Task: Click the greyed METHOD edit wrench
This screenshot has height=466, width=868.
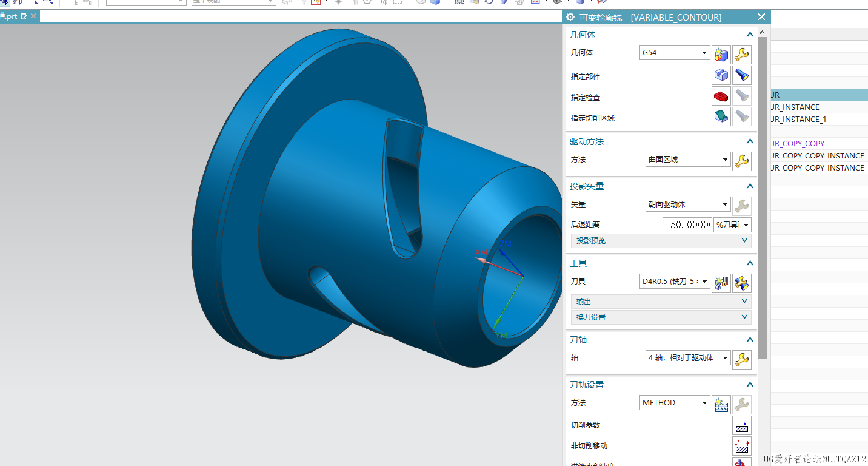Action: [x=741, y=404]
